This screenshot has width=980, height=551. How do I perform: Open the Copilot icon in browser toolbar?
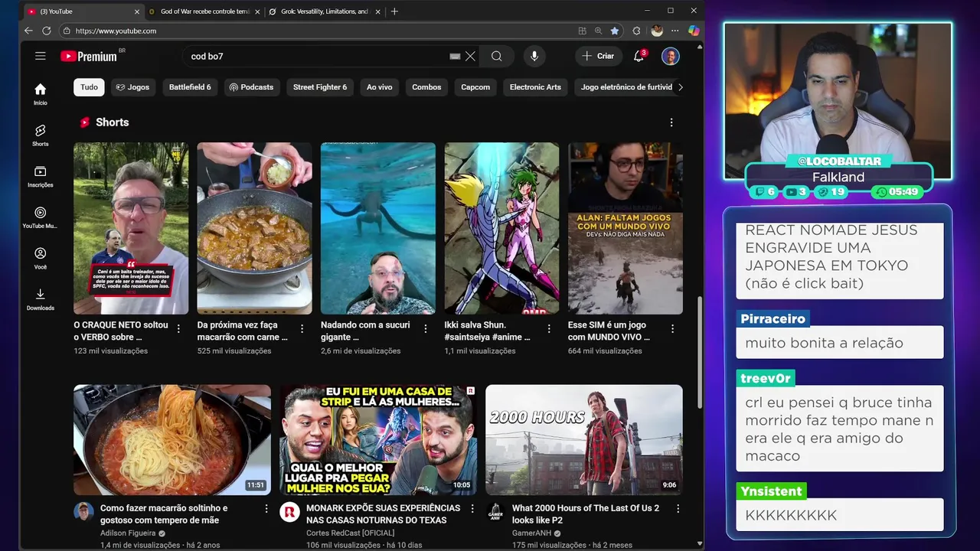pos(694,31)
